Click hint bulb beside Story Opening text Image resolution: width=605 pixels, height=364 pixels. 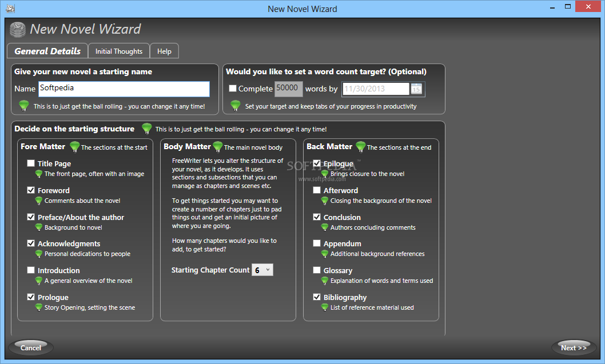(38, 307)
